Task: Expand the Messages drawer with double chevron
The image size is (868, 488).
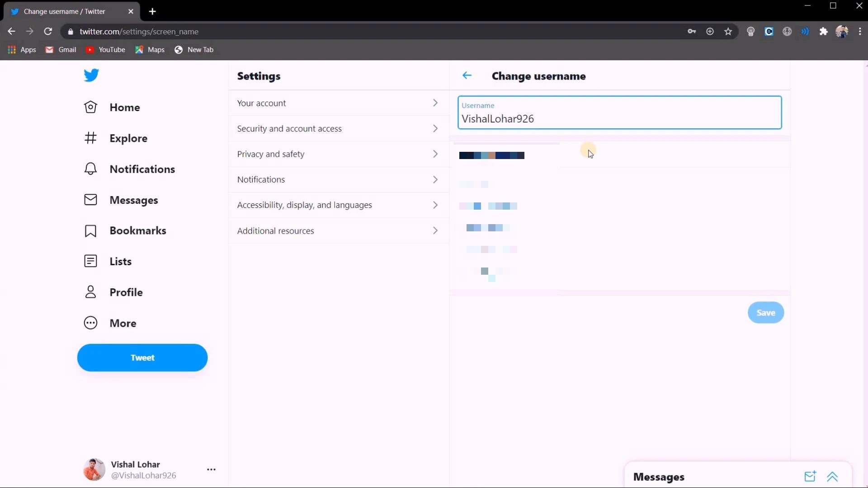Action: click(x=832, y=476)
